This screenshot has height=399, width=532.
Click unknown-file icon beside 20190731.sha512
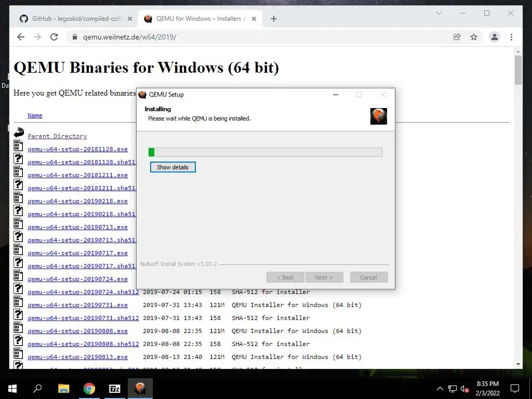(x=18, y=314)
